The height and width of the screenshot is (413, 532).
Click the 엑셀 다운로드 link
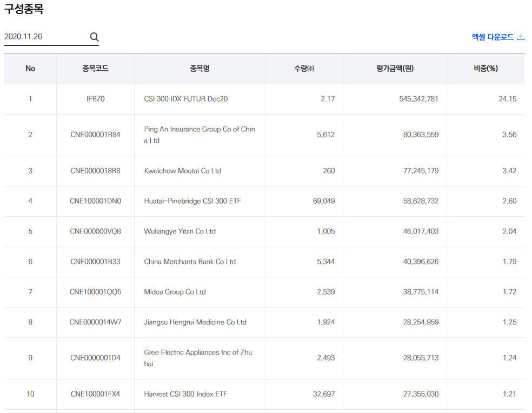[498, 37]
